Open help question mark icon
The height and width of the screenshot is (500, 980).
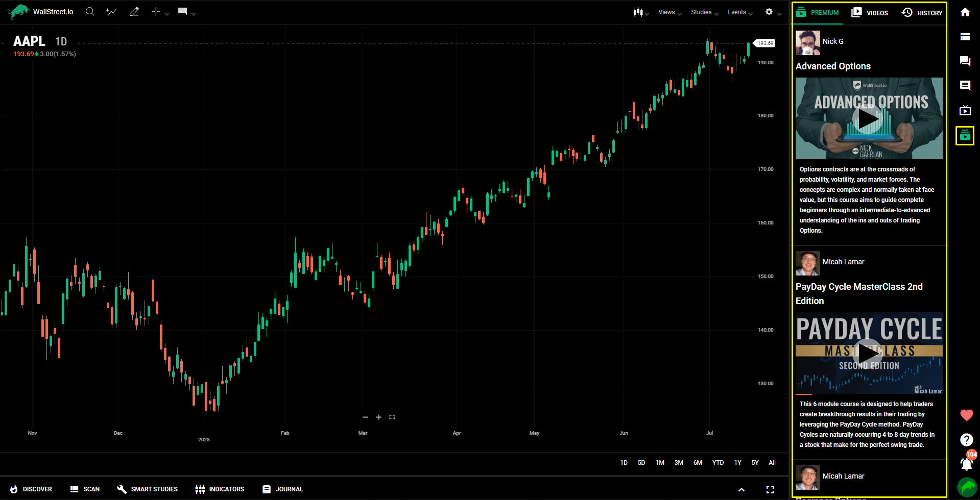point(967,440)
